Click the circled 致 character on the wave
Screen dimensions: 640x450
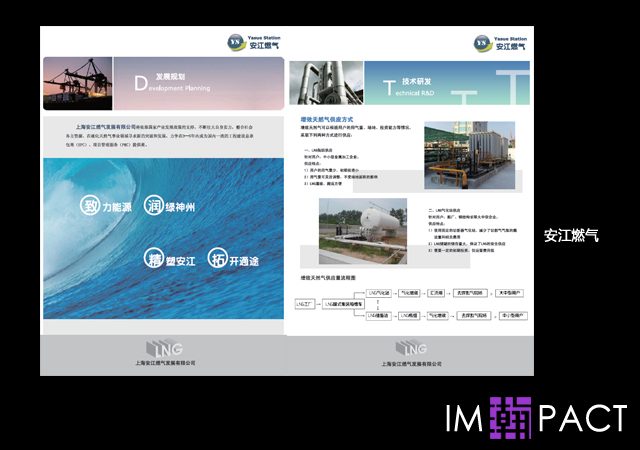pos(90,205)
